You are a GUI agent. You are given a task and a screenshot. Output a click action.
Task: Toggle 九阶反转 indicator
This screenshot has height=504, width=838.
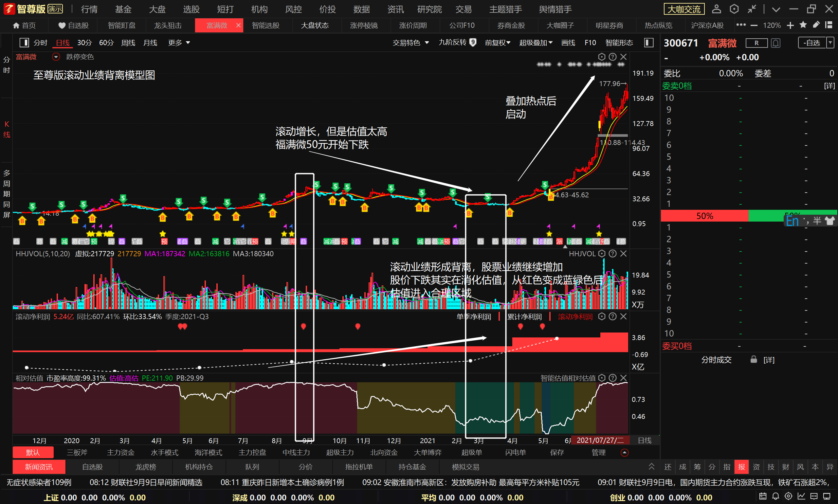pyautogui.click(x=457, y=43)
